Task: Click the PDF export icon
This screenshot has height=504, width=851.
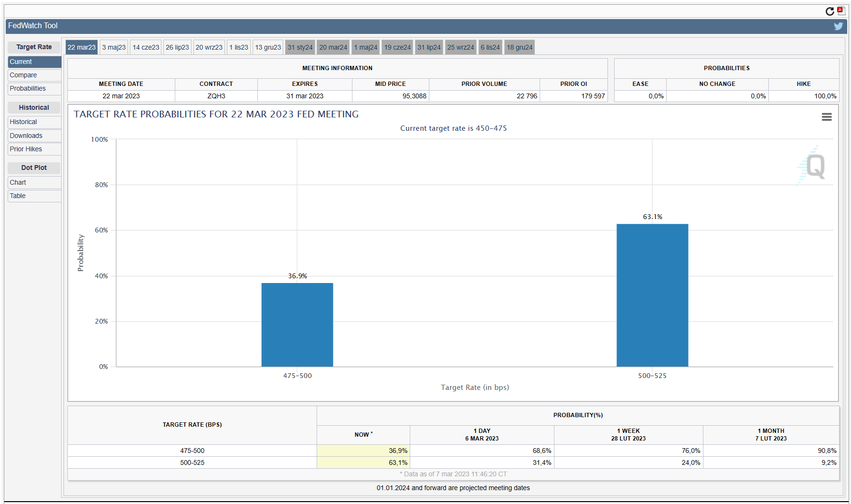Action: tap(841, 10)
